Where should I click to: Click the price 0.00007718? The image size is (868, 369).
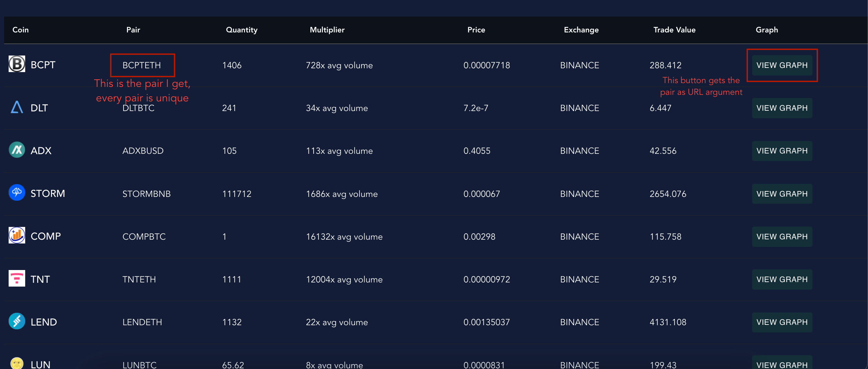pos(487,65)
